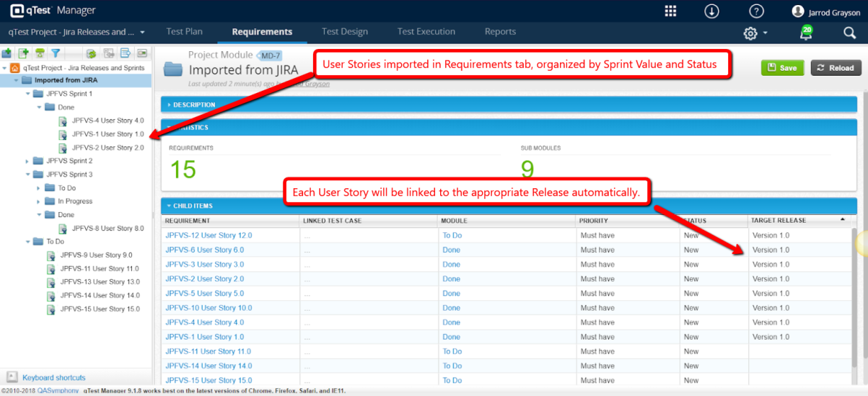Collapse the CHILD ITEMS section header
This screenshot has height=396, width=868.
509,206
